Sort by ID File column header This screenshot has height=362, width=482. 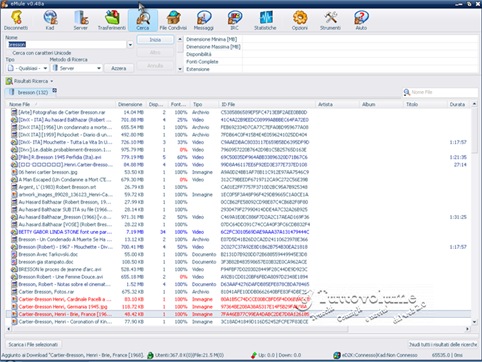267,104
